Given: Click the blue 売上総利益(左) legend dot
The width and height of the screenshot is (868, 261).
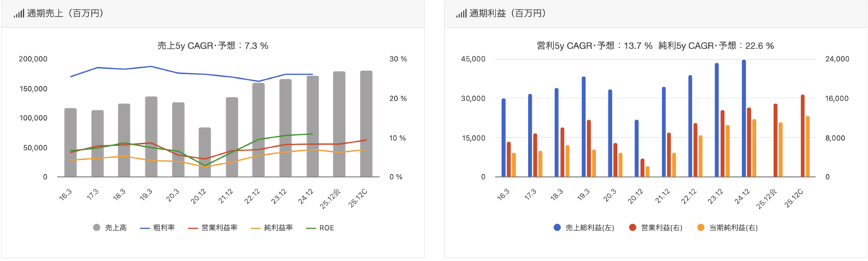Looking at the screenshot, I should (x=558, y=228).
